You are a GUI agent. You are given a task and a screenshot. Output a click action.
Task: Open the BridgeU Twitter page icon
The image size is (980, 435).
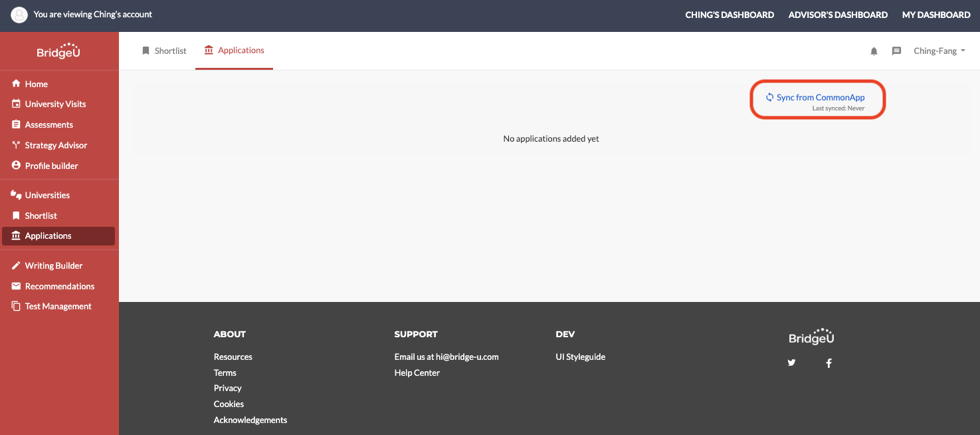pyautogui.click(x=791, y=362)
